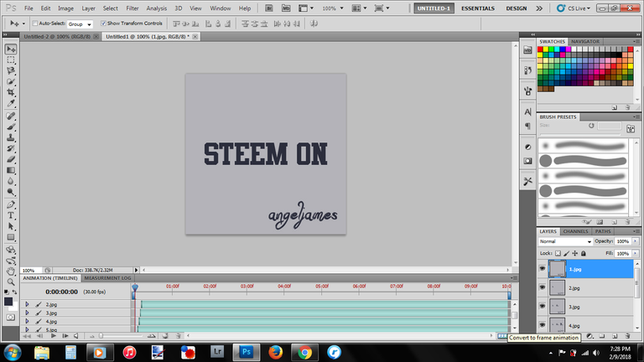644x362 pixels.
Task: Convert to frame animation button
Action: [x=502, y=336]
